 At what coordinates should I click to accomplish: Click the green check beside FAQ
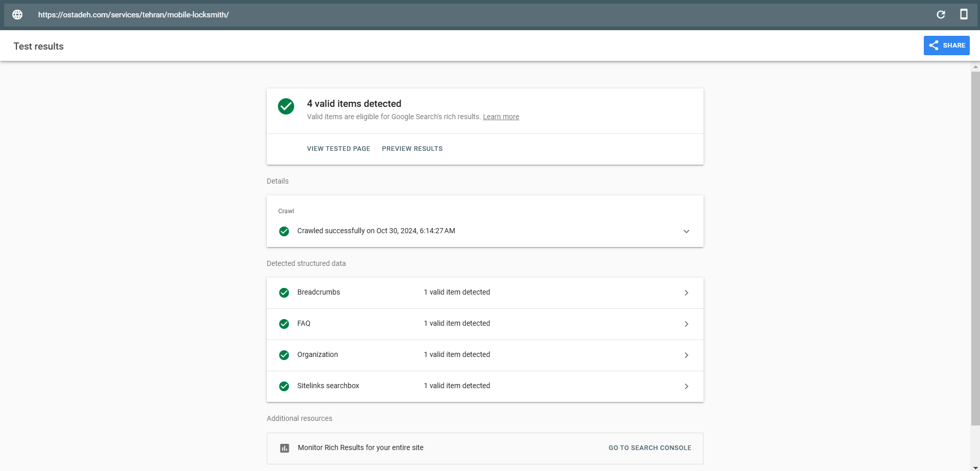click(284, 324)
